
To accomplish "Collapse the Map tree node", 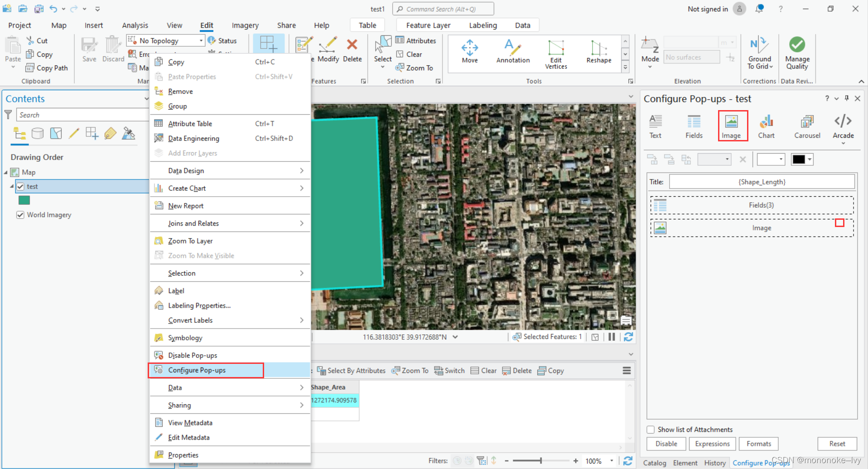I will click(6, 172).
